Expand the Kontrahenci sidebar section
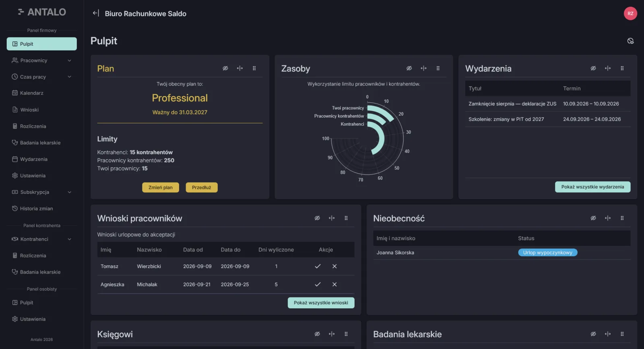Image resolution: width=644 pixels, height=349 pixels. coord(42,239)
